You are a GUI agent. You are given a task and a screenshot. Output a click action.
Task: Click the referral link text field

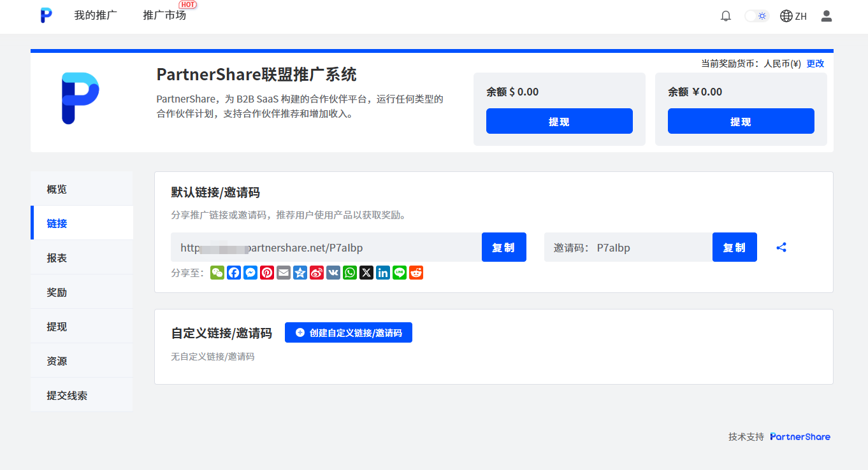(x=326, y=247)
